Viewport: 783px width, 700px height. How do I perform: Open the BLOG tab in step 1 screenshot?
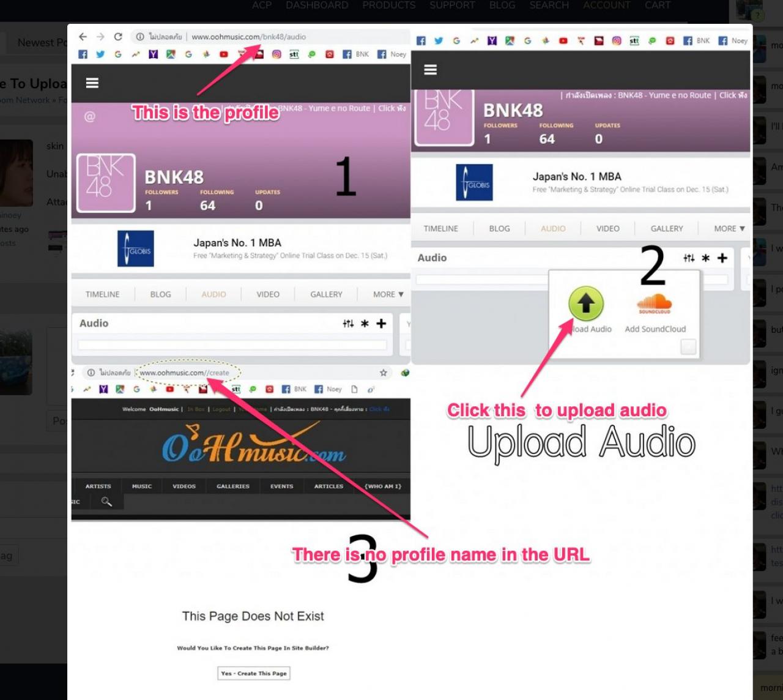pyautogui.click(x=161, y=294)
